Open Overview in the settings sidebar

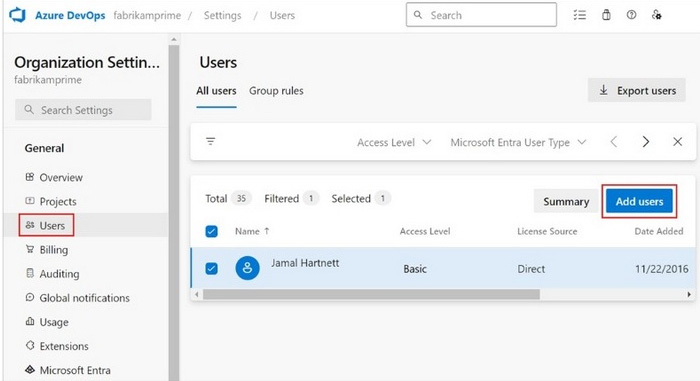click(x=61, y=177)
